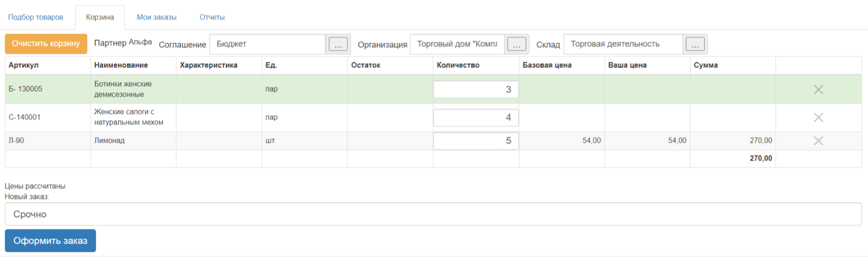Image resolution: width=868 pixels, height=267 pixels.
Task: Select the Корзина tab
Action: [x=100, y=17]
